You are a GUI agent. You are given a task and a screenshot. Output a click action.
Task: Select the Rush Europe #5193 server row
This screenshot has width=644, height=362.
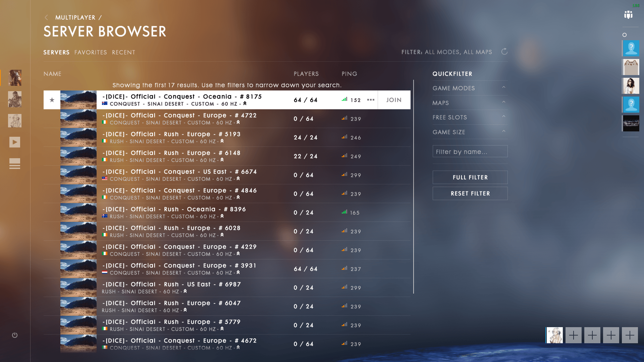pyautogui.click(x=227, y=137)
